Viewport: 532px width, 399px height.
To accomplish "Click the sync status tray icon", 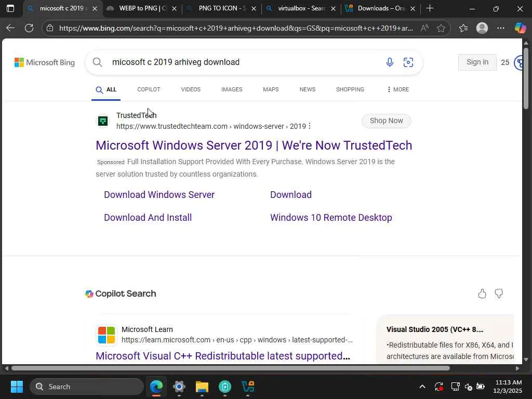I will click(x=438, y=387).
